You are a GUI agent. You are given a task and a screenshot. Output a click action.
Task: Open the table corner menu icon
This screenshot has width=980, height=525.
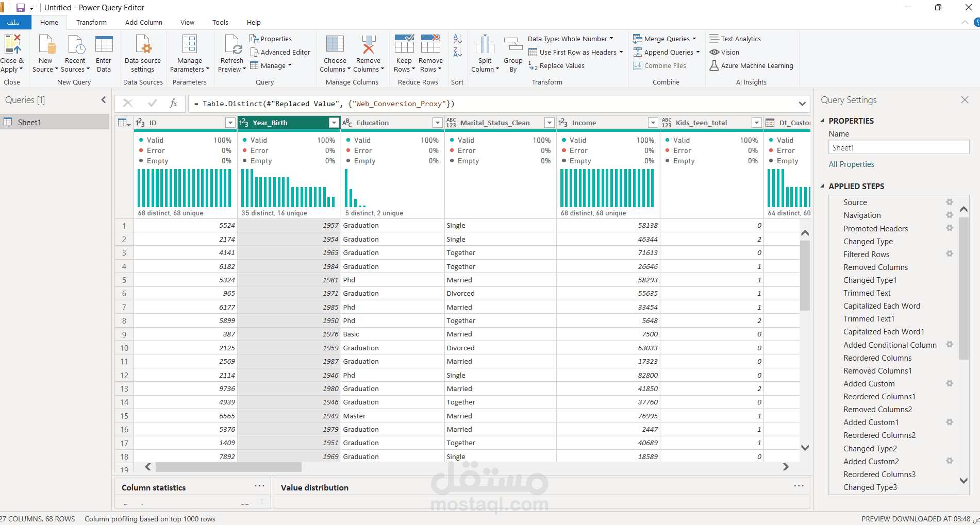[124, 123]
